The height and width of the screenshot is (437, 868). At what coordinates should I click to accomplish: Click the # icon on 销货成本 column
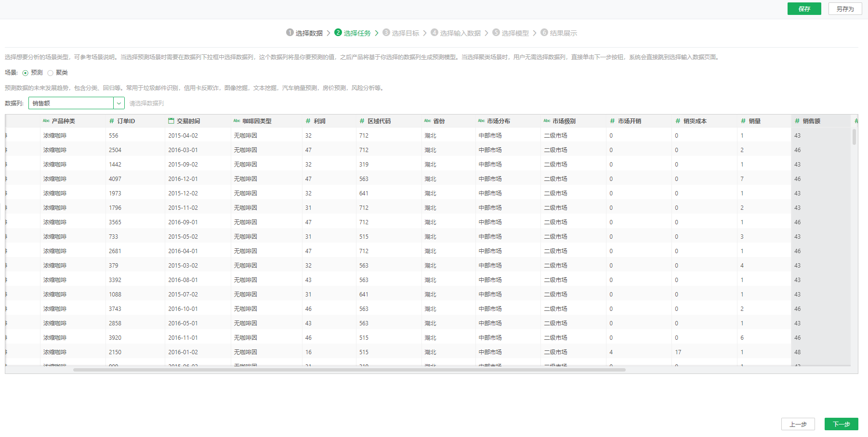[677, 121]
